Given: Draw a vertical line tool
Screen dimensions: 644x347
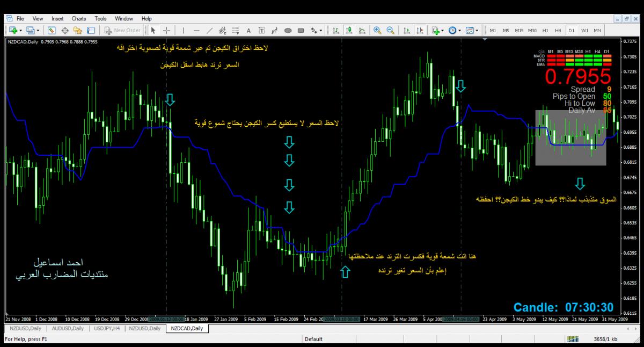Looking at the screenshot, I should click(183, 31).
